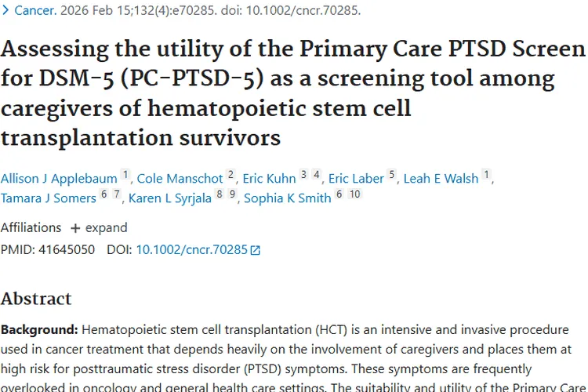Open author Allison J Applebaum's link
This screenshot has height=392, width=588.
tap(59, 178)
